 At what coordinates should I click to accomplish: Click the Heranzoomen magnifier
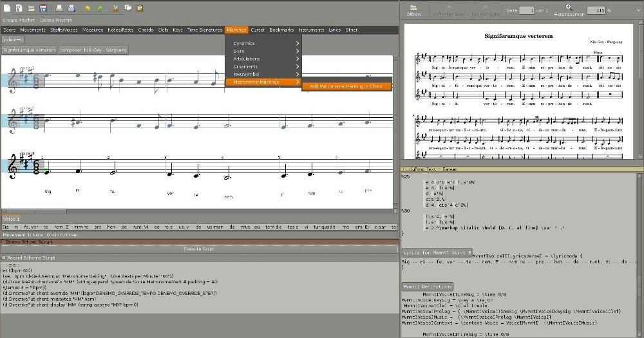click(569, 11)
